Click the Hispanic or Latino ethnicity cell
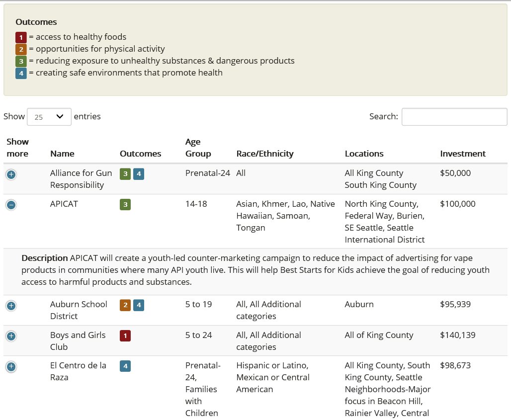The height and width of the screenshot is (420, 511). [x=273, y=377]
